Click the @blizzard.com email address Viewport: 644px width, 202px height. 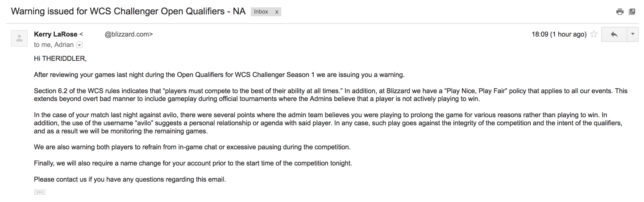[129, 35]
